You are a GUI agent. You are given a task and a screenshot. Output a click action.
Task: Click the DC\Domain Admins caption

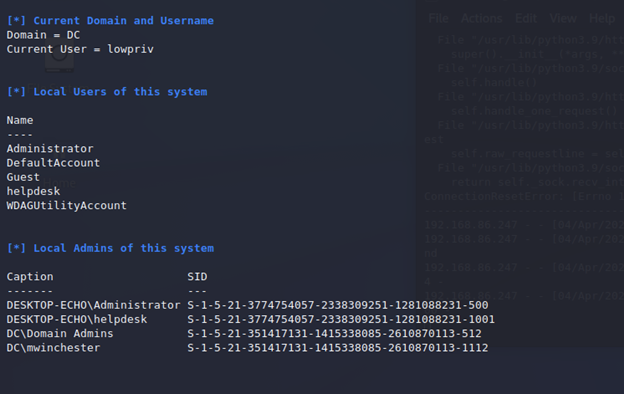pos(60,334)
